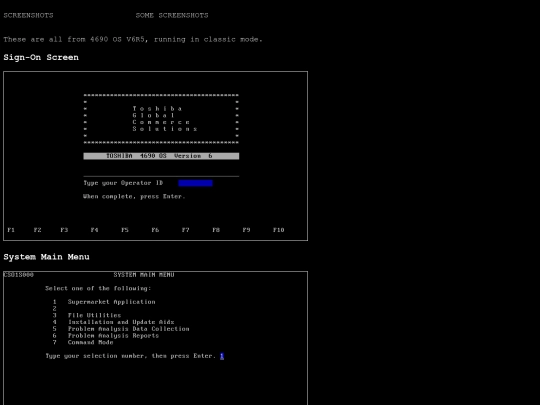Choose Supermarket Application menu option
This screenshot has height=405, width=540.
(111, 302)
